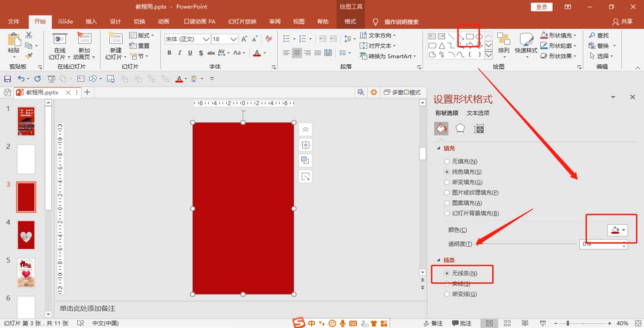Select 图片或纹理填充(P) radio button
The width and height of the screenshot is (644, 328).
[447, 192]
